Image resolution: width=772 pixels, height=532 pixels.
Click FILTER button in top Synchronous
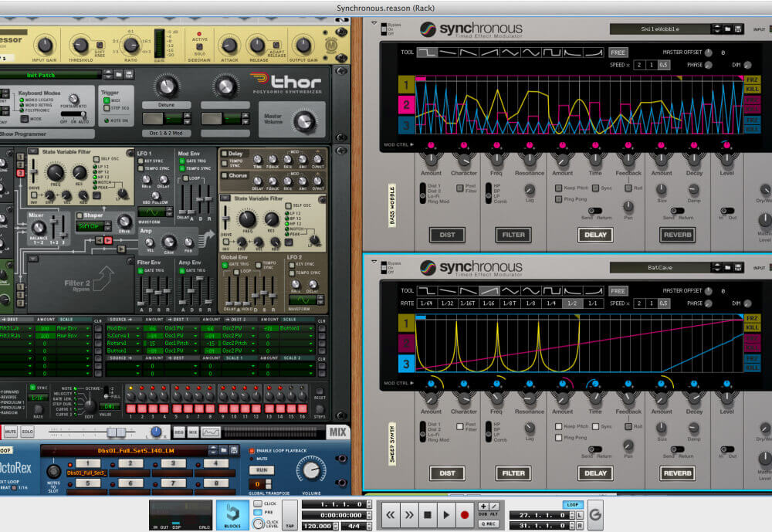point(513,235)
